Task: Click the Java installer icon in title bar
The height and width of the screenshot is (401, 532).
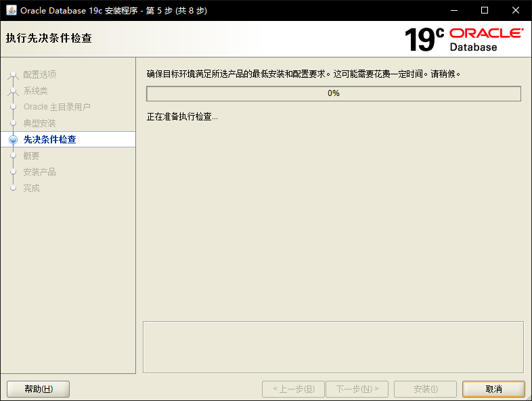Action: tap(12, 10)
